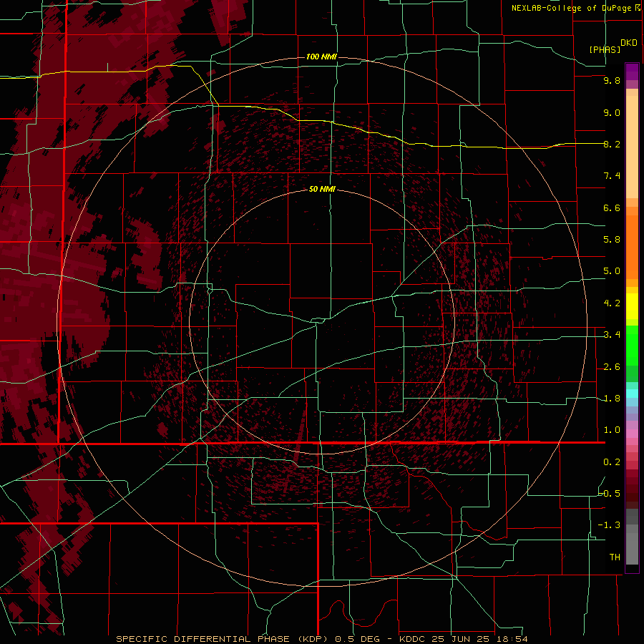Select the [PHAS] units label
This screenshot has width=644, height=644.
(605, 50)
